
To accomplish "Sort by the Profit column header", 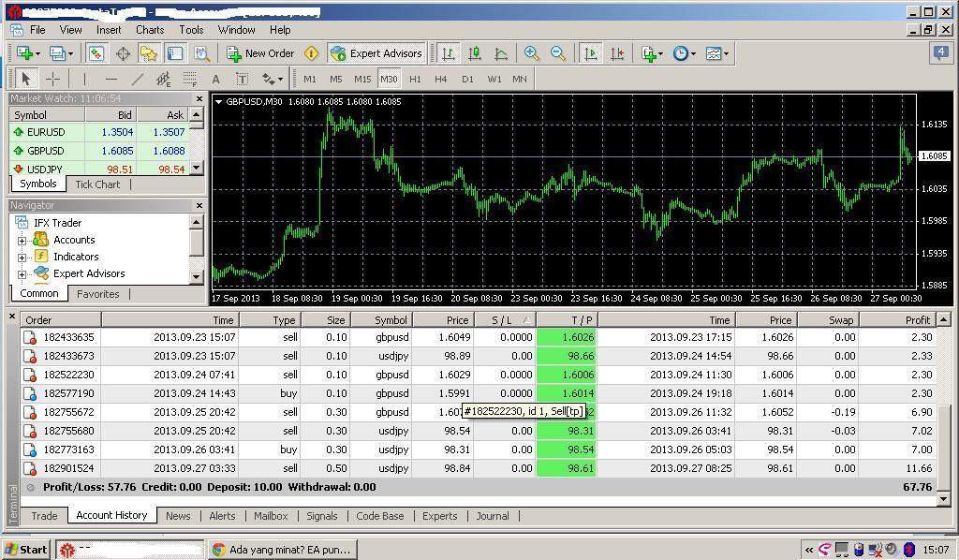I will click(897, 319).
